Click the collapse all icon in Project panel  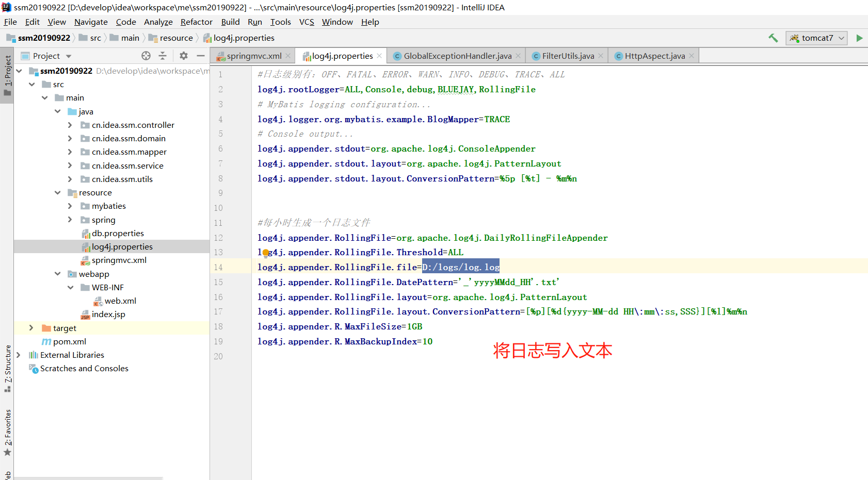(x=163, y=56)
